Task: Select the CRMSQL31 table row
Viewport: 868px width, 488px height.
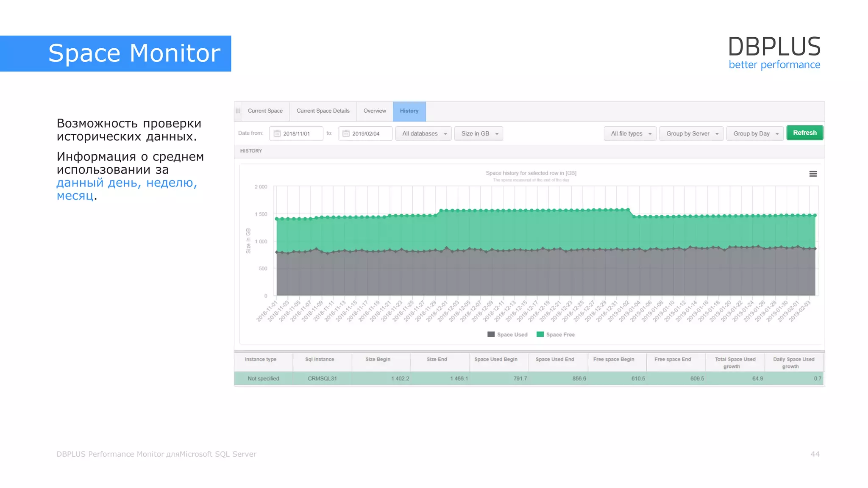Action: [x=322, y=379]
